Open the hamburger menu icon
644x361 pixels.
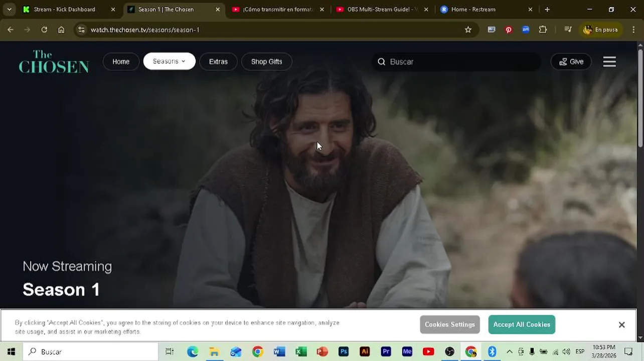coord(609,62)
